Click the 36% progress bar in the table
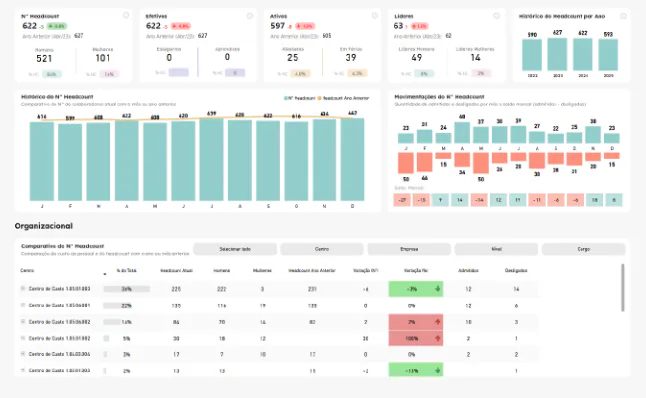The image size is (646, 398). pyautogui.click(x=126, y=289)
